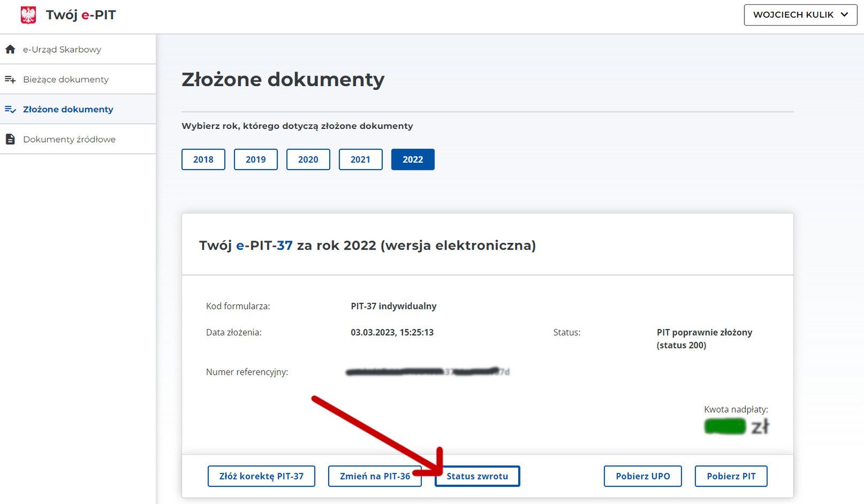This screenshot has width=864, height=504.
Task: Switch to the 2021 year filter
Action: click(x=360, y=159)
